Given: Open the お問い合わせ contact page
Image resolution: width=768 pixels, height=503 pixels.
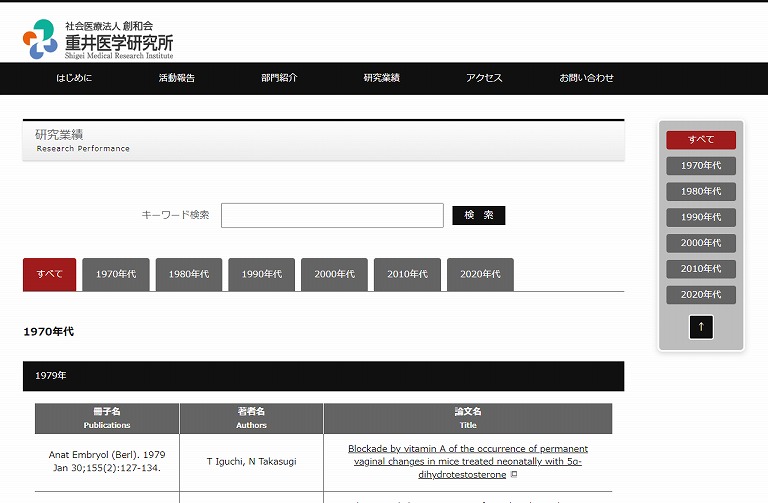Looking at the screenshot, I should 586,78.
